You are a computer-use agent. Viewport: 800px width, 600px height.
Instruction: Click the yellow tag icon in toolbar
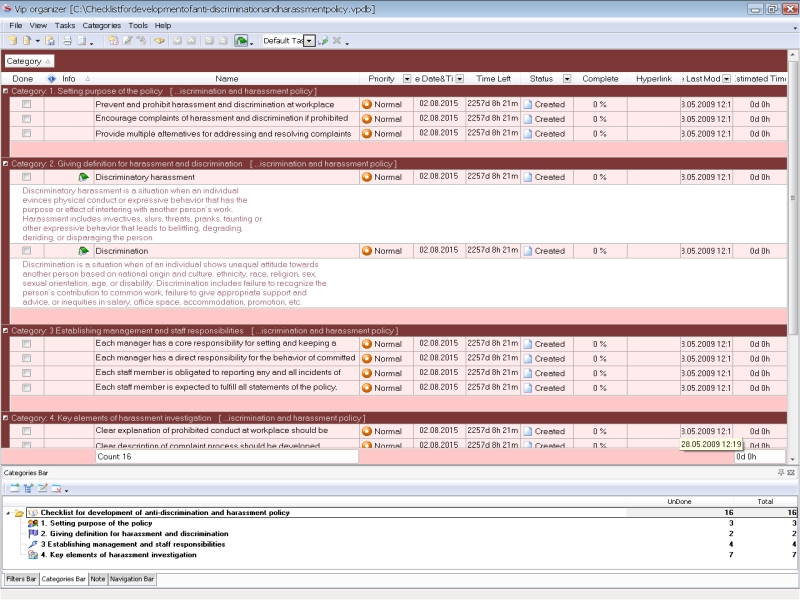159,41
